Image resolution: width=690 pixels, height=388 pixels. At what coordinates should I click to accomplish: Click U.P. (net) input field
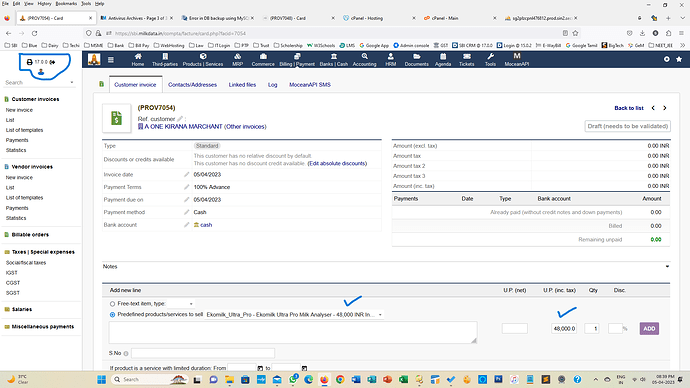(x=514, y=329)
